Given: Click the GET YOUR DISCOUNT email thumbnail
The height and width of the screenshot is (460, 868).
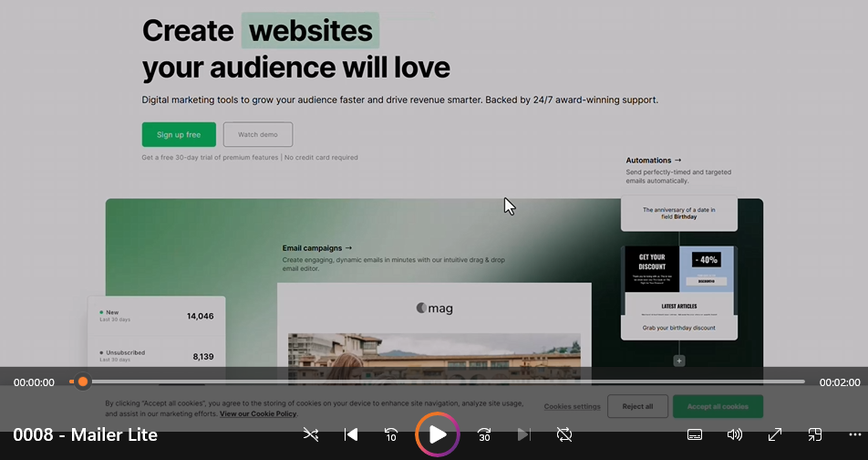Looking at the screenshot, I should coord(652,269).
